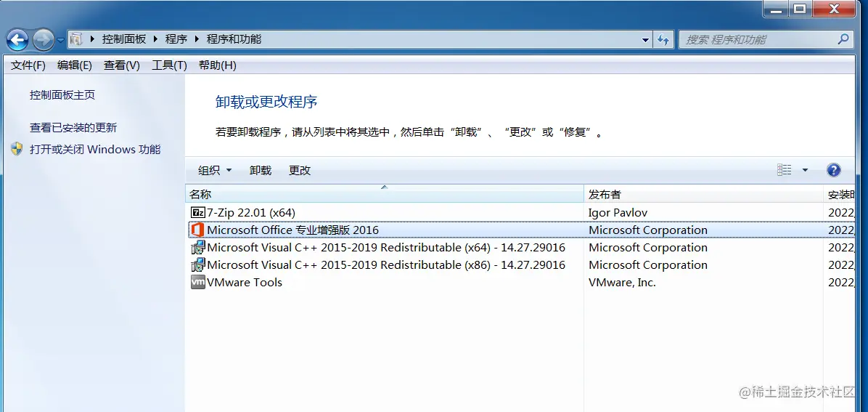Screen dimensions: 868x412
Task: Open the 查看(V) menu
Action: click(121, 65)
